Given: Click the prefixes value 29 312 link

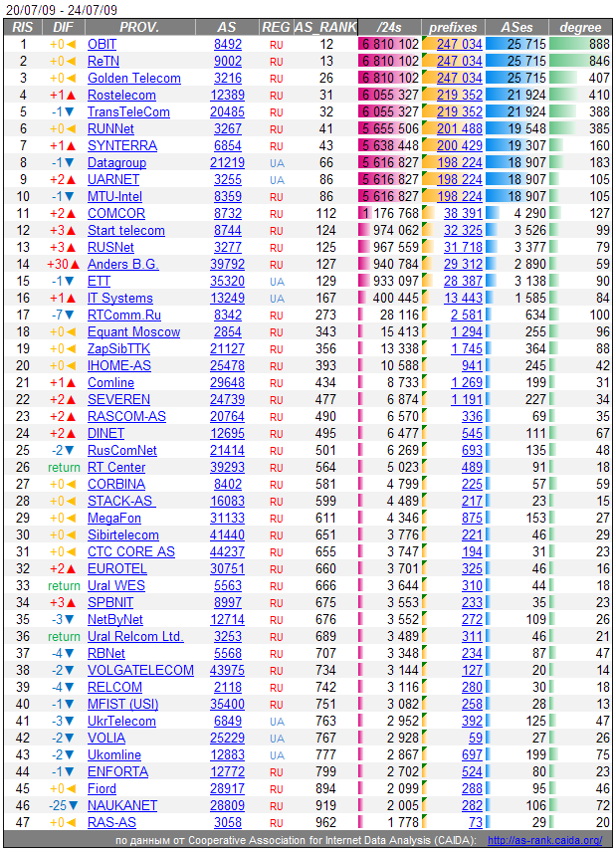Looking at the screenshot, I should click(463, 265).
